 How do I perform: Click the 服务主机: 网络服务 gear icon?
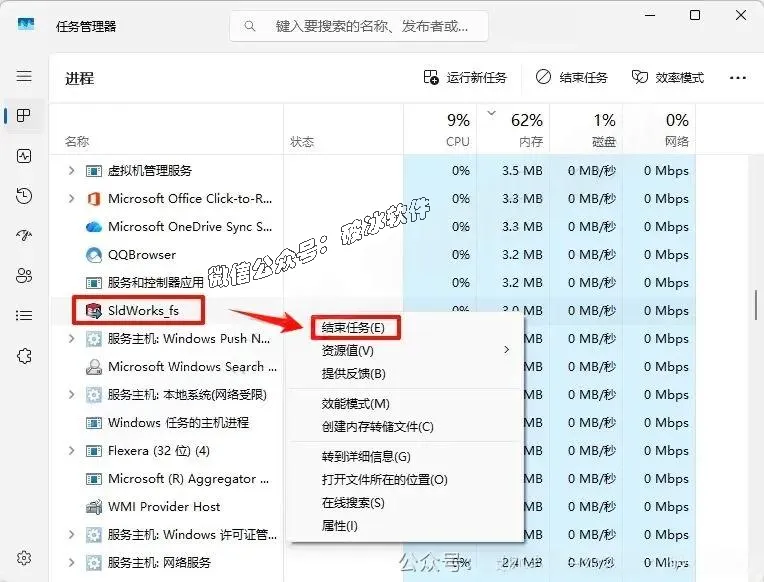tap(94, 563)
